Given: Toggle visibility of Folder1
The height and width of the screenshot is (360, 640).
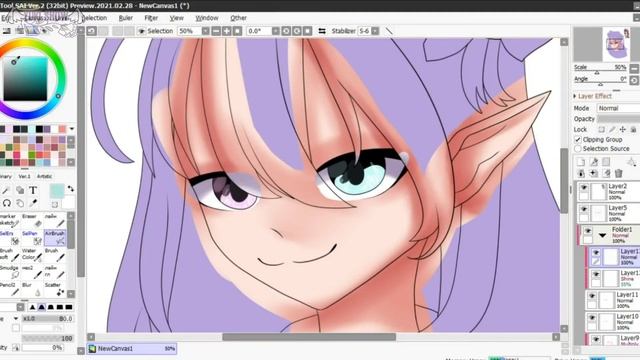Looking at the screenshot, I should point(588,231).
